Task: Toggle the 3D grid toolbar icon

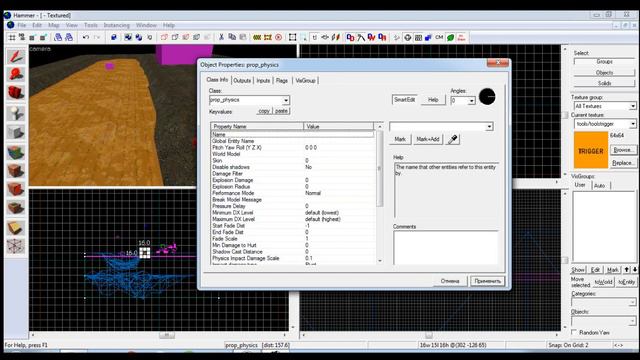Action: [x=22, y=38]
